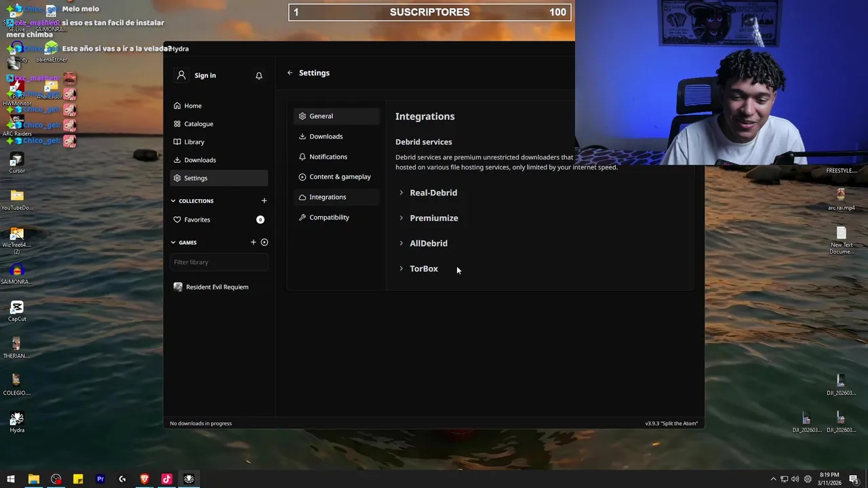This screenshot has width=868, height=488.
Task: Click the Hydra taskbar icon
Action: (x=189, y=479)
